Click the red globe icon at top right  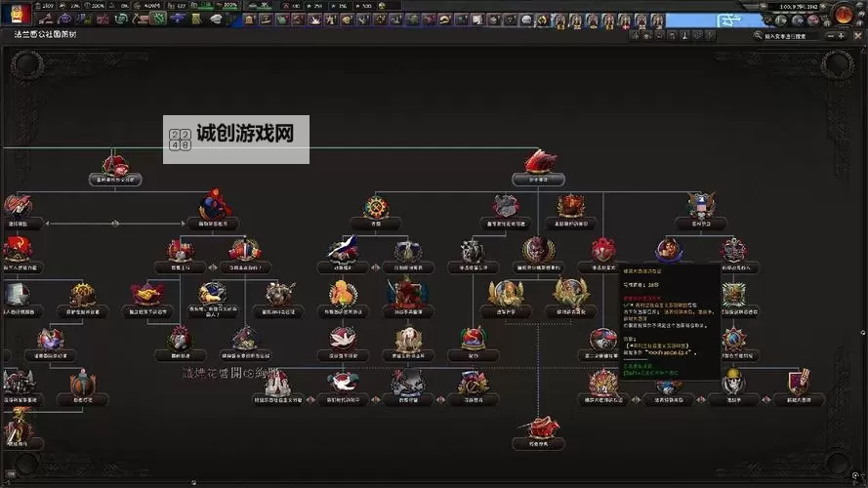click(x=845, y=14)
